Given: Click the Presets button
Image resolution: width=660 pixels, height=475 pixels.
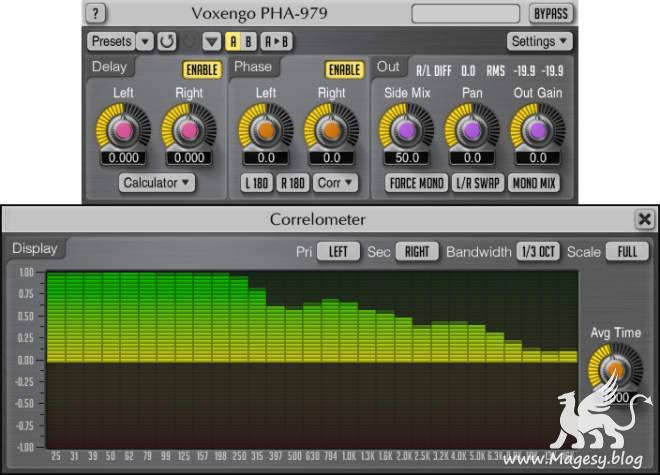Looking at the screenshot, I should (111, 41).
